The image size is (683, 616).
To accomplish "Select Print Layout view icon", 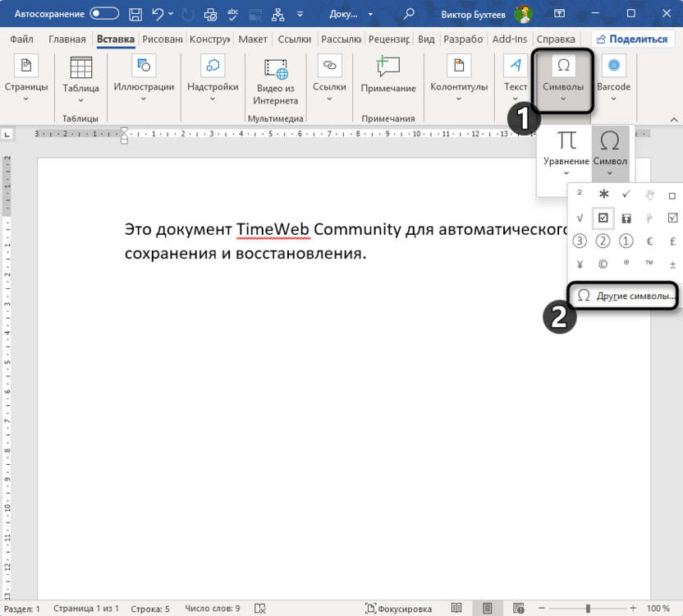I will click(x=488, y=608).
